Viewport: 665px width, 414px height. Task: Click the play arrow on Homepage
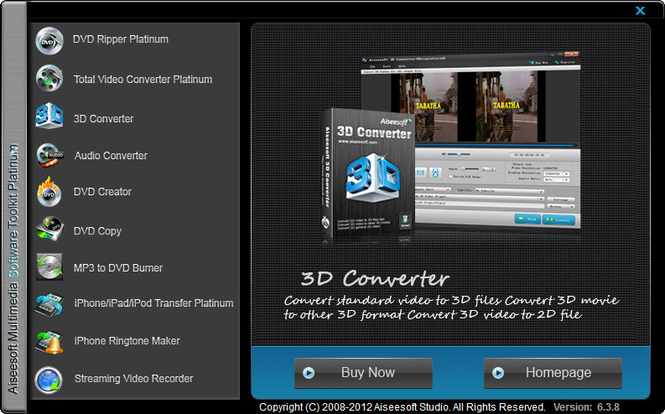point(498,373)
